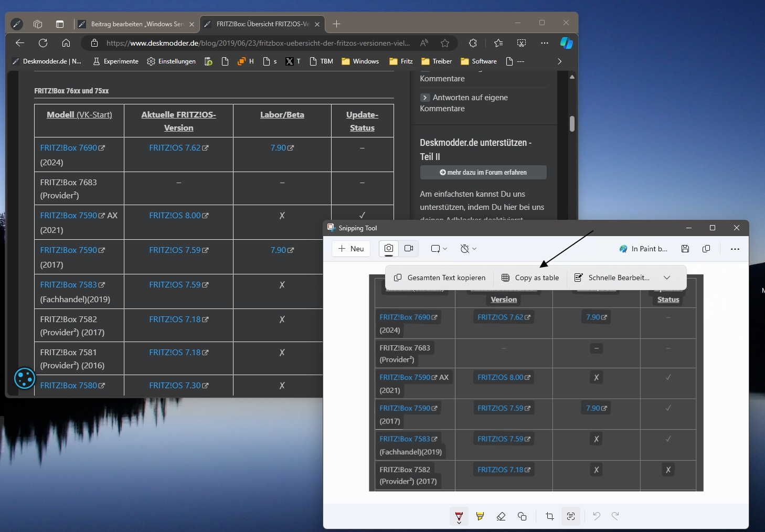The image size is (765, 532).
Task: Expand the Fritz bookmarks folder
Action: [x=401, y=61]
